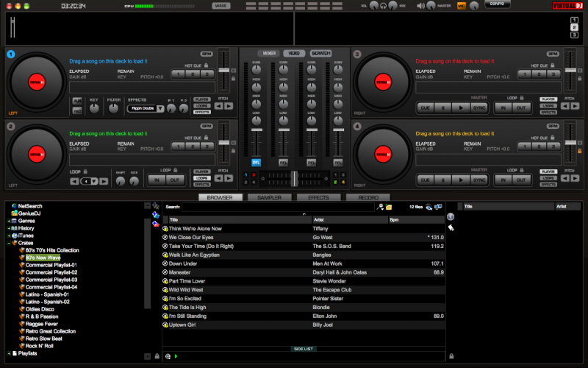Screen dimensions: 588x368
Task: Assign deck 3 with red crossfader button
Action: click(254, 175)
